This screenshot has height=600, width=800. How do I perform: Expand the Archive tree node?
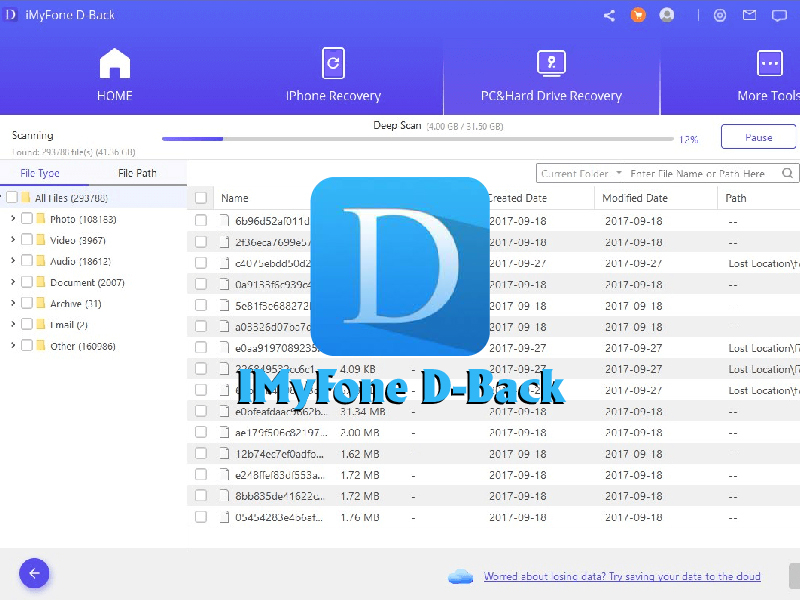(x=13, y=303)
